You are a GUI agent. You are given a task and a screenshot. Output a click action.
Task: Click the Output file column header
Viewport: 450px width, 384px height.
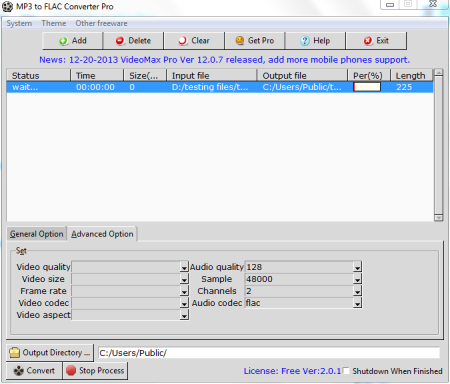point(303,76)
